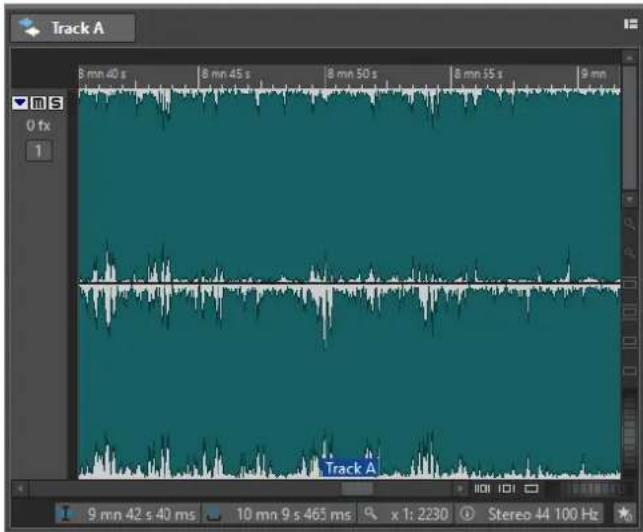Screen dimensions: 643x532
Task: Click the edit cursor position icon
Action: [66, 514]
